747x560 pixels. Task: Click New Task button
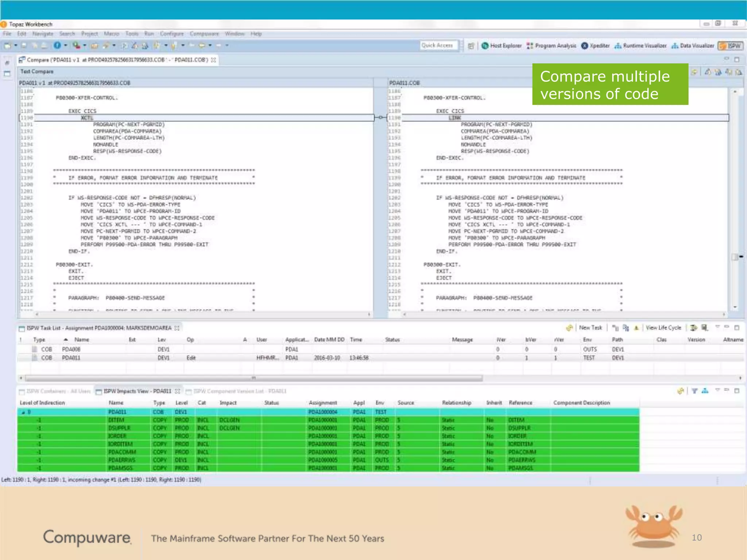pos(591,328)
